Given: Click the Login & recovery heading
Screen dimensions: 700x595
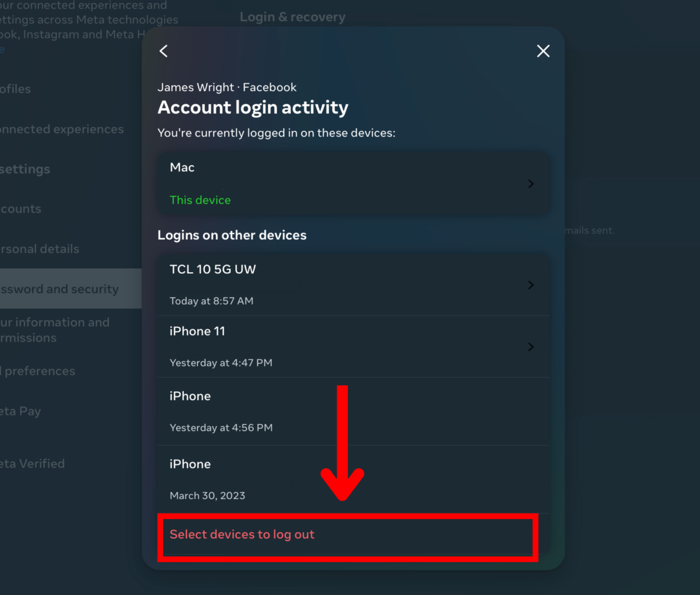Looking at the screenshot, I should pyautogui.click(x=292, y=17).
